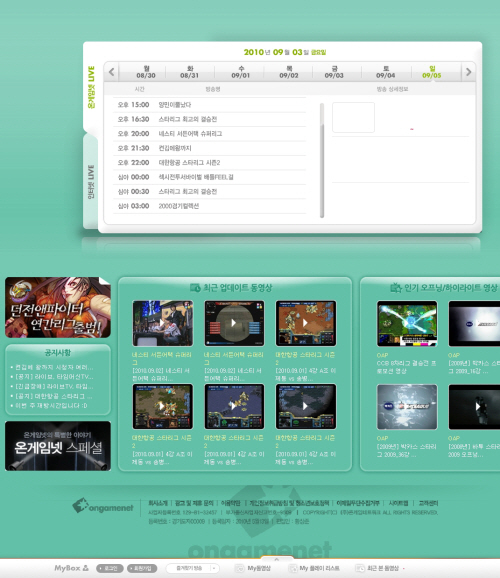Click the schedule list scrollbar

pyautogui.click(x=322, y=160)
